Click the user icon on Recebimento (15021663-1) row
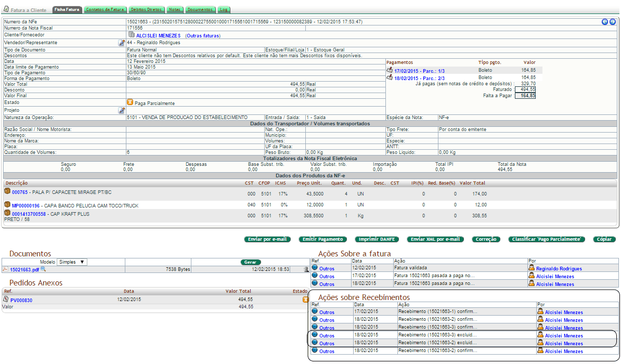621x364 pixels. 540,311
